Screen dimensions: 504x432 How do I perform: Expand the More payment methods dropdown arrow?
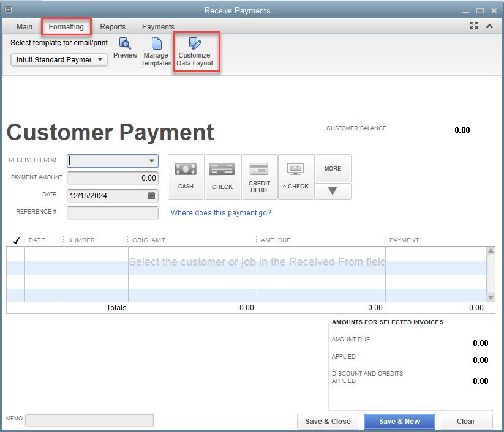[333, 192]
